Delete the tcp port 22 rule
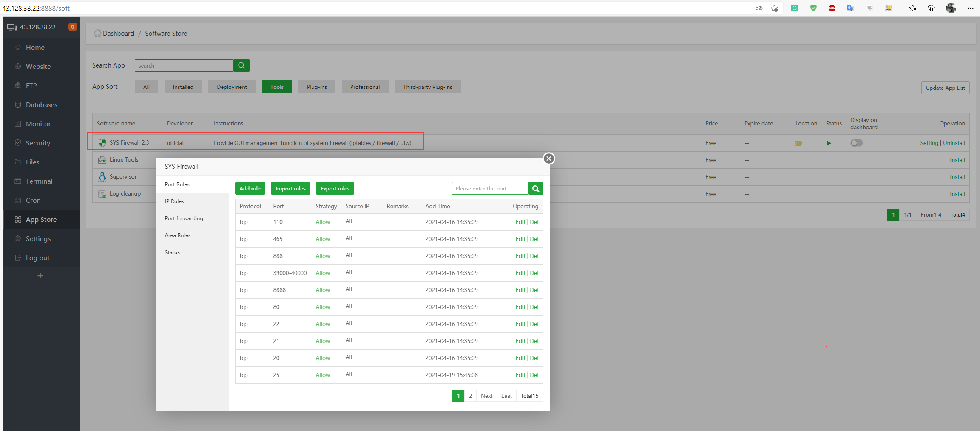The width and height of the screenshot is (980, 431). 534,324
